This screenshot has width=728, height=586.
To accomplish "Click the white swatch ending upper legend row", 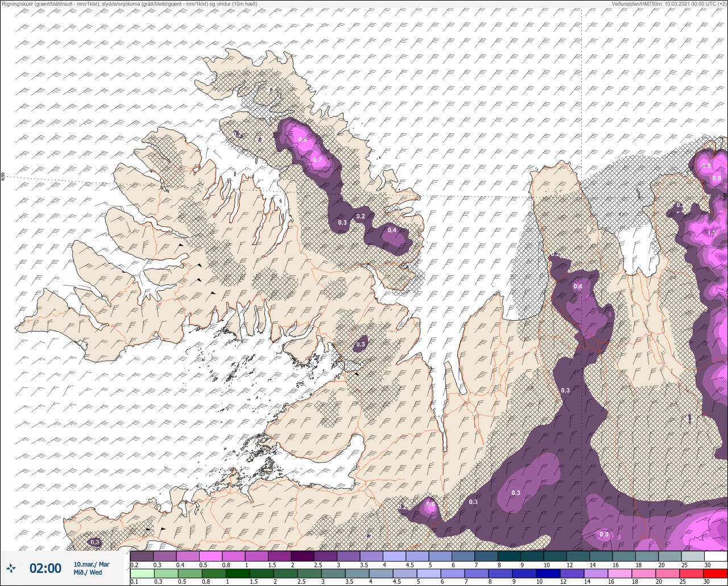I will (715, 556).
